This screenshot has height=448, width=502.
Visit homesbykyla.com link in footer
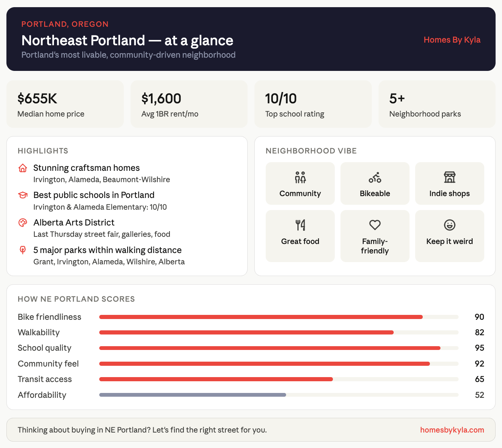(x=452, y=430)
